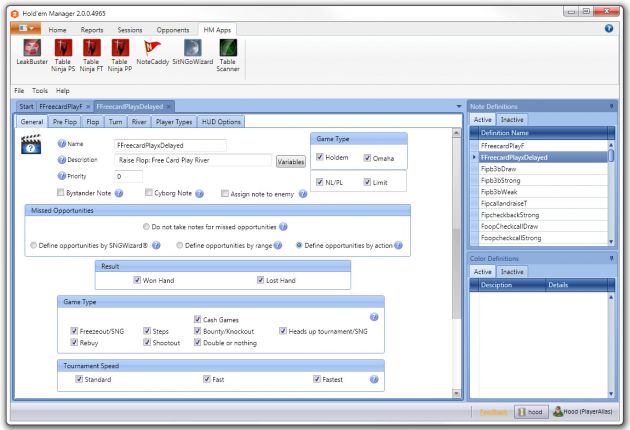The width and height of the screenshot is (630, 430).
Task: Toggle the Fastest tournament speed checkbox
Action: pos(317,379)
